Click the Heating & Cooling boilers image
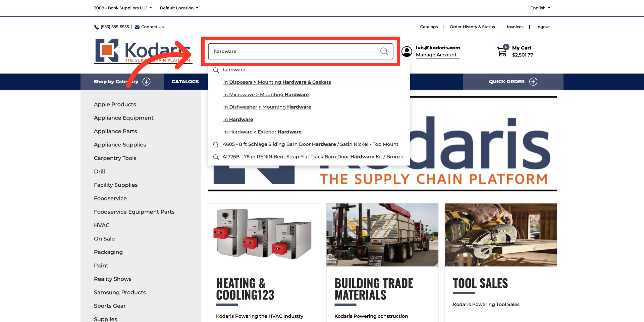 (264, 235)
